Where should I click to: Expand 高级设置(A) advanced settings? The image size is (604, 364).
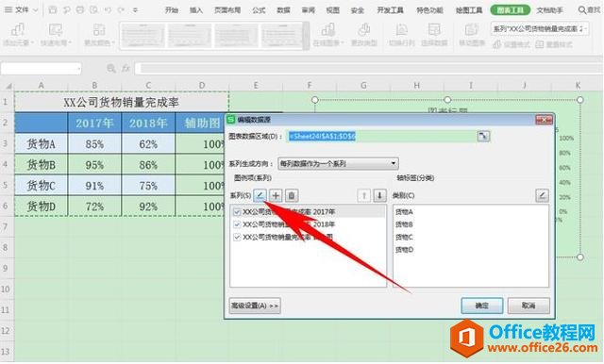click(x=255, y=306)
